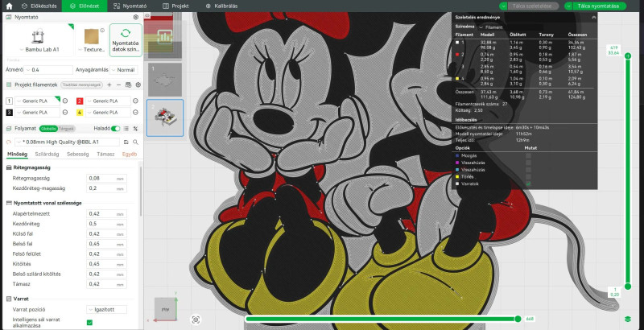
Task: Click the Tálca nyomtatása button
Action: [x=599, y=6]
